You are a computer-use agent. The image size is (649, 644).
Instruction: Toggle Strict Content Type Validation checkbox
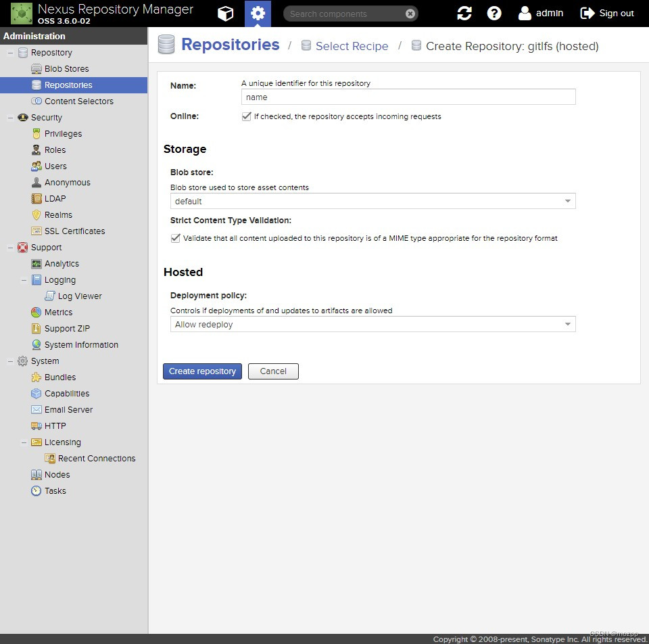point(176,238)
